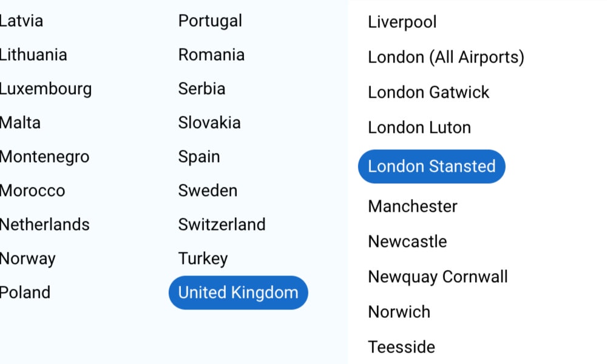
Task: Select Newquay Cornwall airport
Action: pos(438,277)
